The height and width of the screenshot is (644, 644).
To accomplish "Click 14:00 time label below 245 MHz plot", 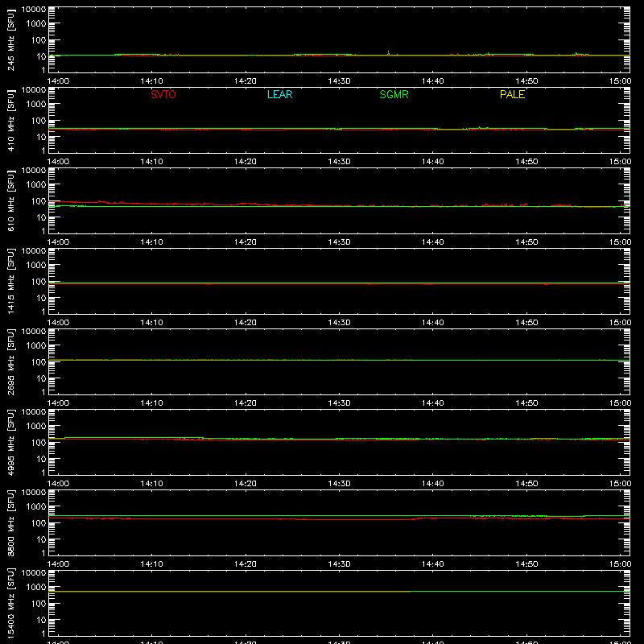I will tap(58, 81).
